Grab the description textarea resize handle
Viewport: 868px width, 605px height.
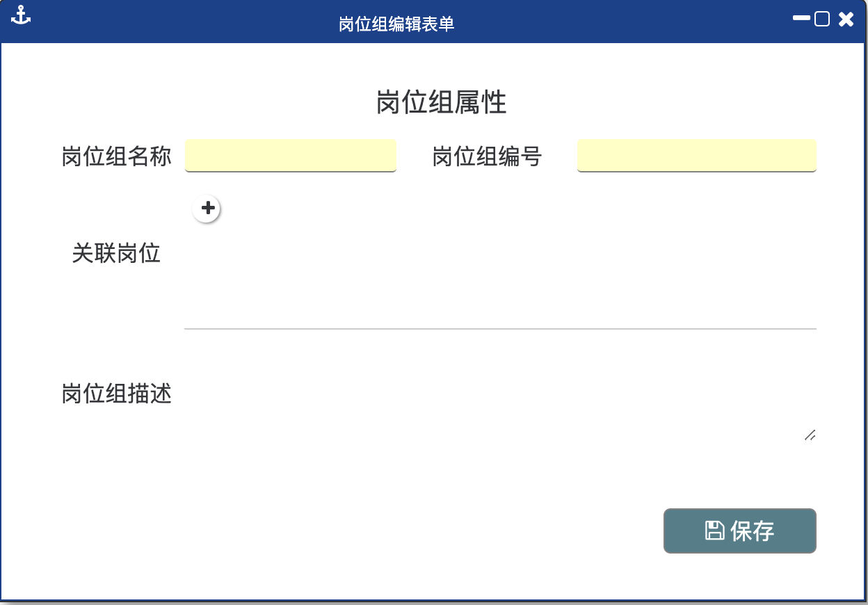point(810,435)
